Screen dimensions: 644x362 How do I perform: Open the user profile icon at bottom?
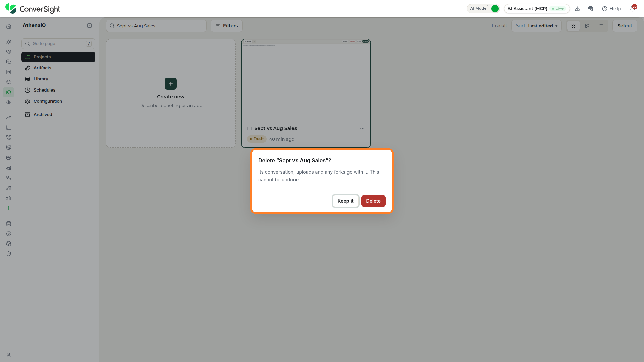[9, 355]
